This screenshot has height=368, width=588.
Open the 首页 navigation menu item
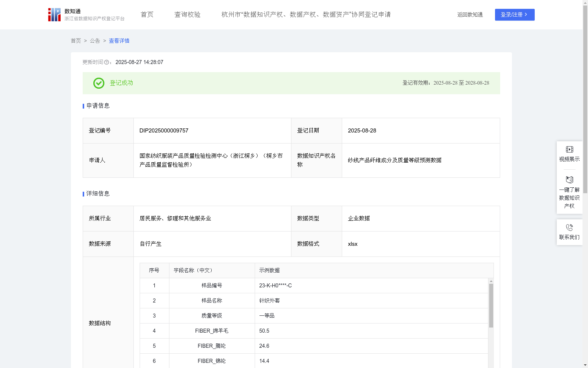pos(147,15)
